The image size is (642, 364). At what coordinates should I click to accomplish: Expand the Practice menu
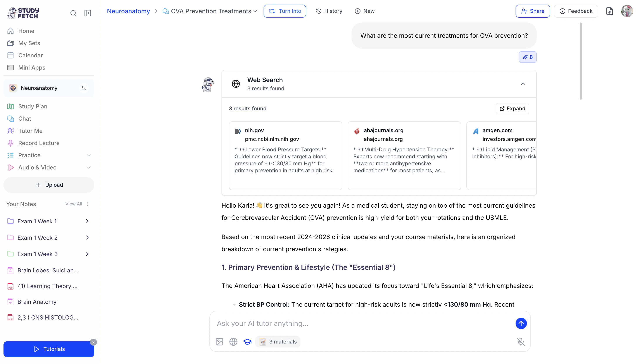click(88, 155)
